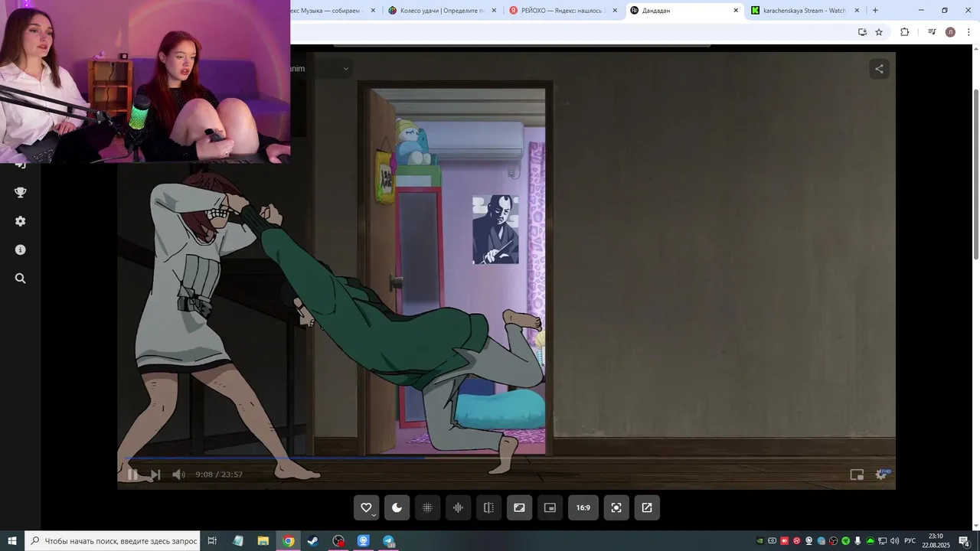Open File Explorer from taskbar
The image size is (980, 551).
263,541
